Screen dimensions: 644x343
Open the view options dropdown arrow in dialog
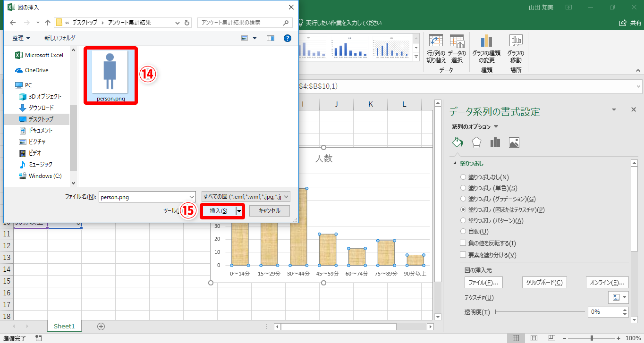pos(255,38)
